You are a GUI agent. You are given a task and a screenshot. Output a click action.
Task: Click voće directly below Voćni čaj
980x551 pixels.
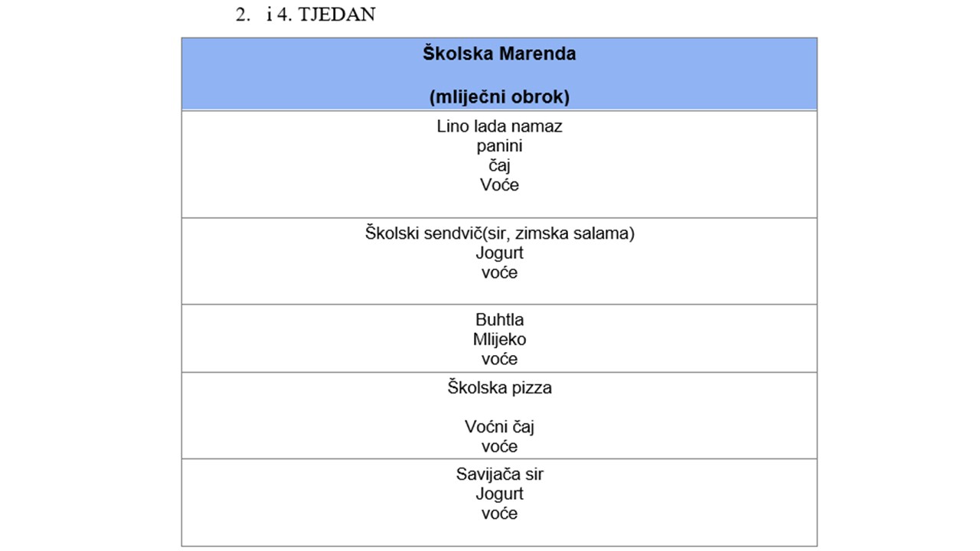pyautogui.click(x=499, y=446)
